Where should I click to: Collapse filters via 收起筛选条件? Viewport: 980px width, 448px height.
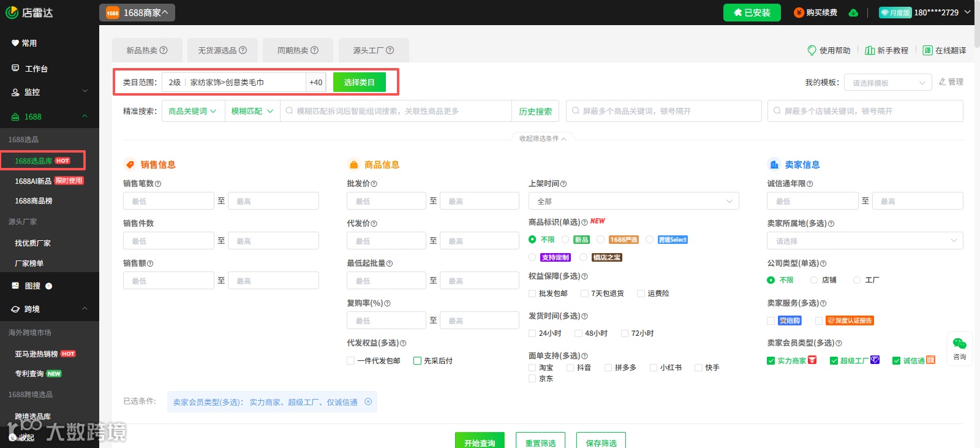pyautogui.click(x=543, y=139)
